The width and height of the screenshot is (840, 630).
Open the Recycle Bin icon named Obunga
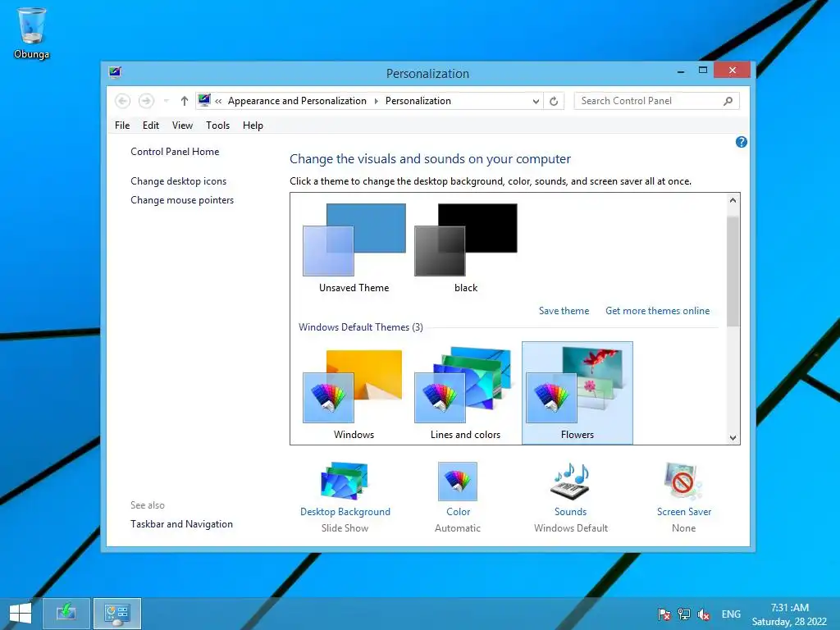32,33
